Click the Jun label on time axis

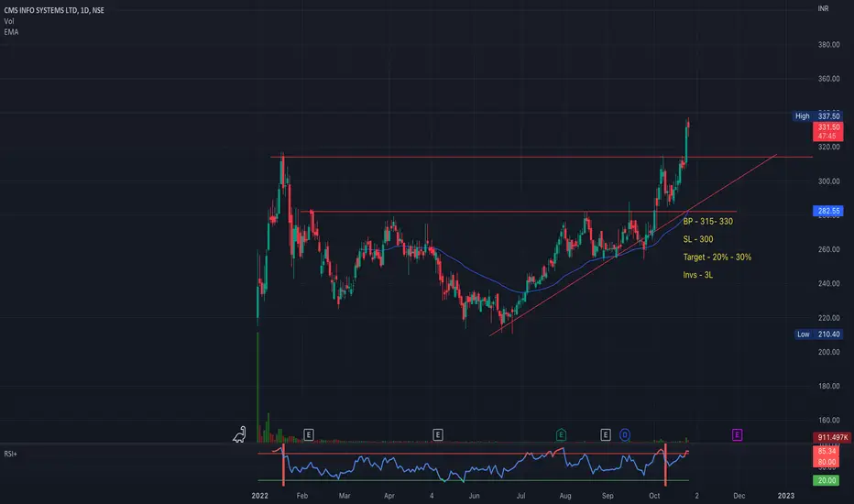click(x=474, y=496)
